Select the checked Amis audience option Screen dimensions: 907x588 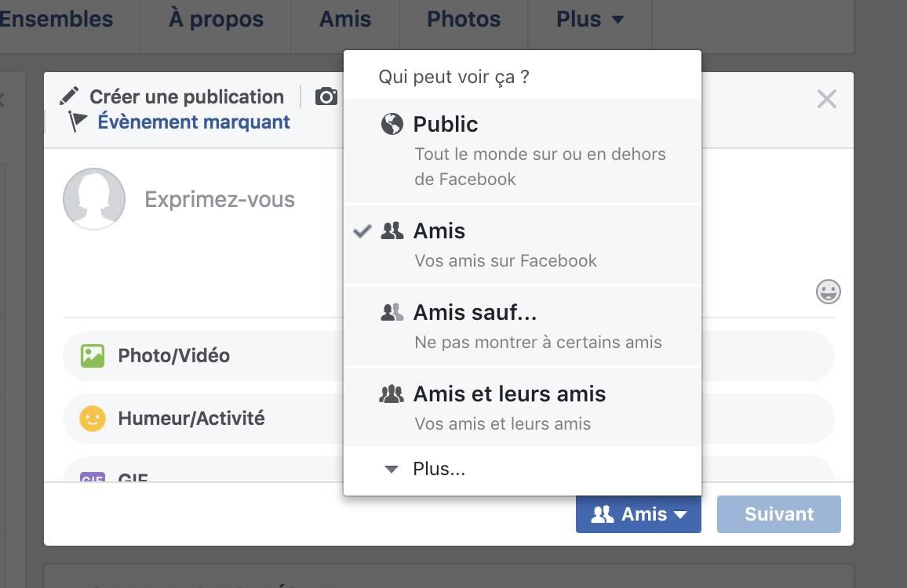coord(522,245)
